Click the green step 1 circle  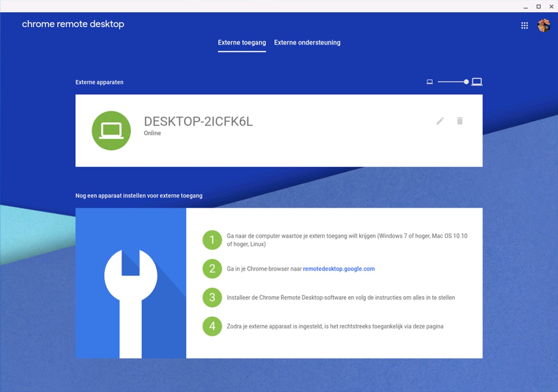pos(212,240)
